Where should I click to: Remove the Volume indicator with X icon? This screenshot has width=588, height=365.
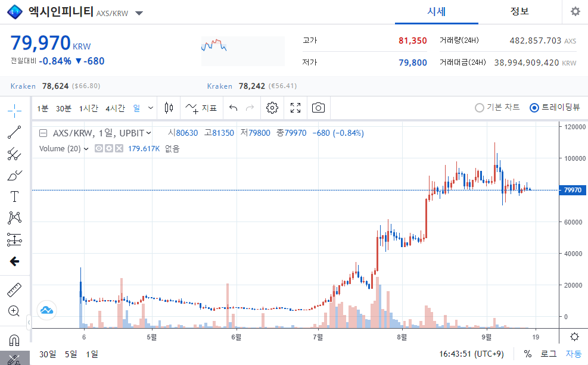coord(119,149)
